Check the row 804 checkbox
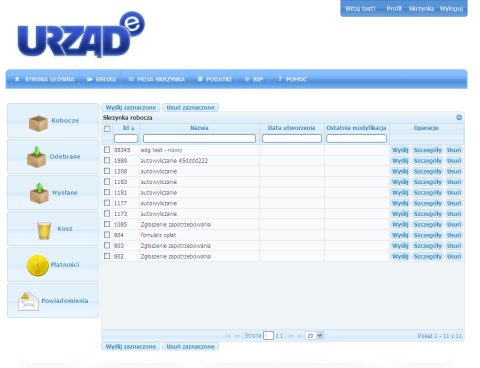 (107, 235)
